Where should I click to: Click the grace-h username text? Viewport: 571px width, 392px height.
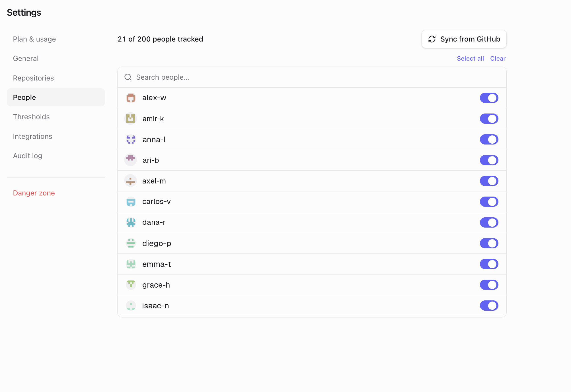tap(156, 285)
